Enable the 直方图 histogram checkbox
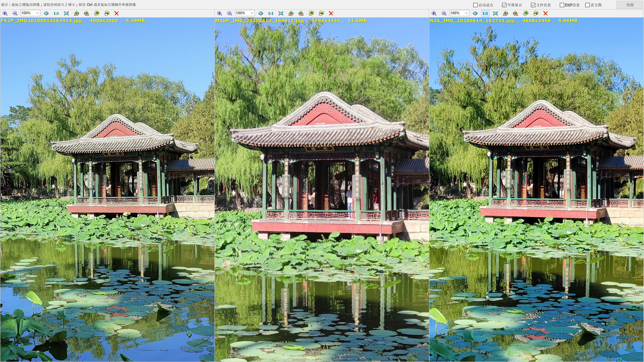The image size is (644, 362). (x=587, y=5)
